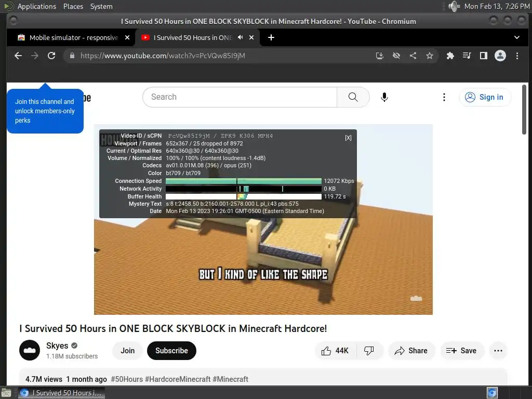Click the system volume icon in top panel
532x399 pixels.
(454, 6)
